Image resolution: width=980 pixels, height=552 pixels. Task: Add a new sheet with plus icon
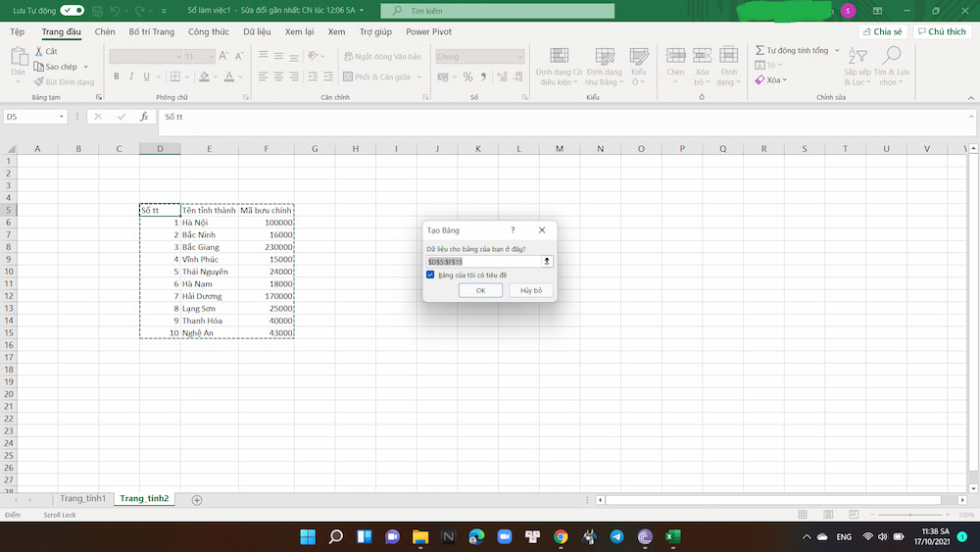(x=197, y=500)
